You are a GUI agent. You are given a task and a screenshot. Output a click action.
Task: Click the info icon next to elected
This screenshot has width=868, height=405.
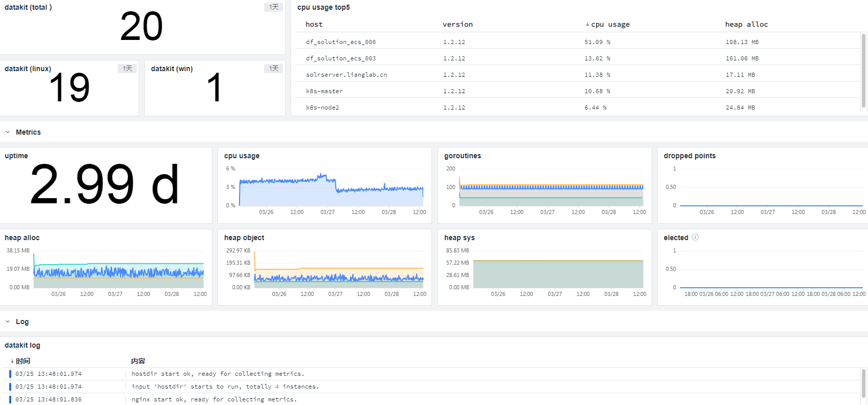695,237
